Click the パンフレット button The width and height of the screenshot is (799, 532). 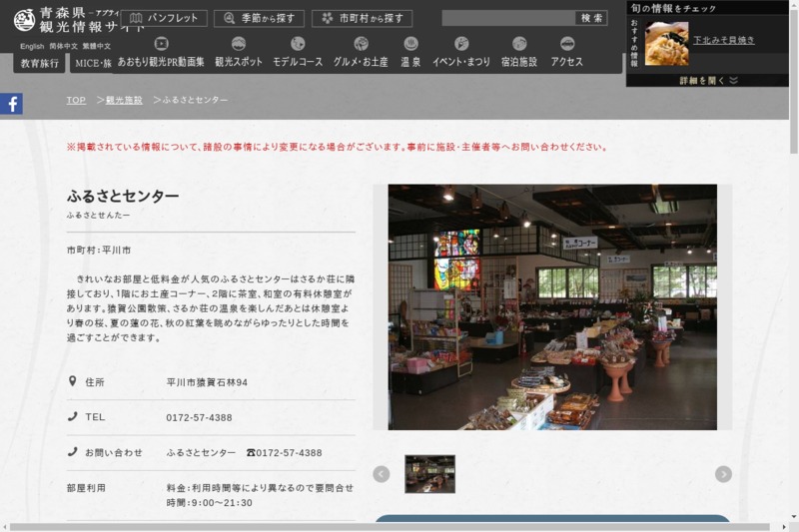click(x=163, y=18)
